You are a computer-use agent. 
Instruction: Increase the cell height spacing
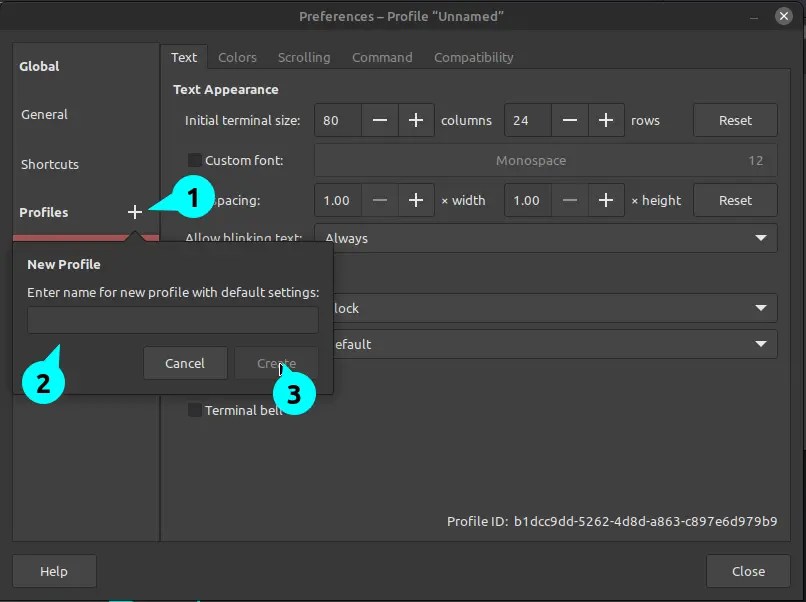point(606,200)
